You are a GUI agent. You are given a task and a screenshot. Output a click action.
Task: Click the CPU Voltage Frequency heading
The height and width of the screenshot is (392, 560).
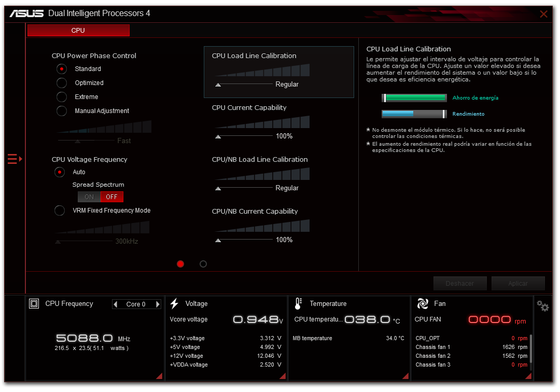click(x=89, y=160)
